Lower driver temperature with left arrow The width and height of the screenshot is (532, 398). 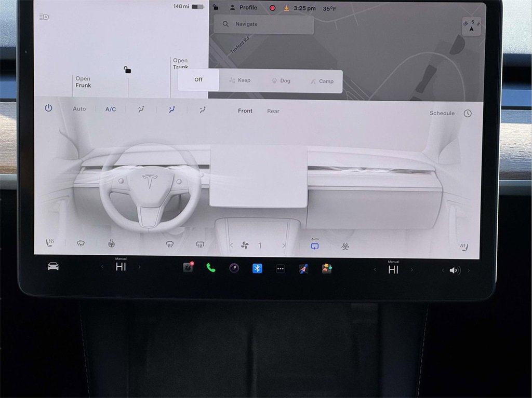[102, 267]
